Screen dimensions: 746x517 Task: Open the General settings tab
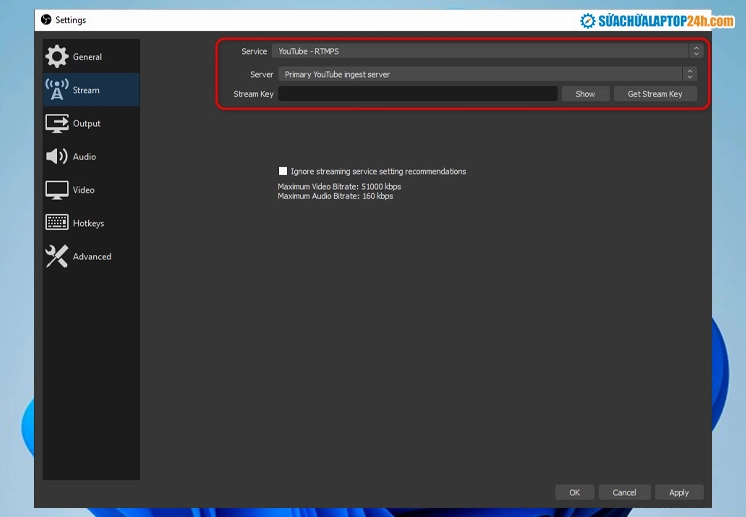[x=91, y=56]
